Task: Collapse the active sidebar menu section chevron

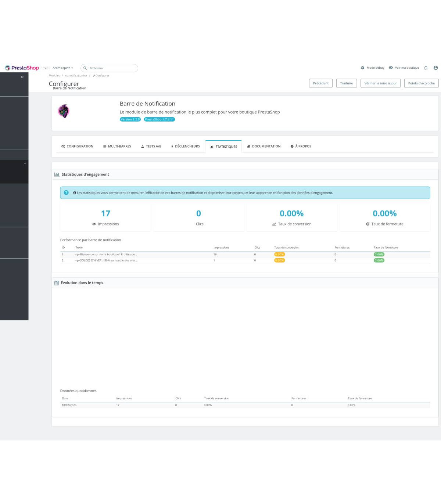Action: tap(25, 163)
